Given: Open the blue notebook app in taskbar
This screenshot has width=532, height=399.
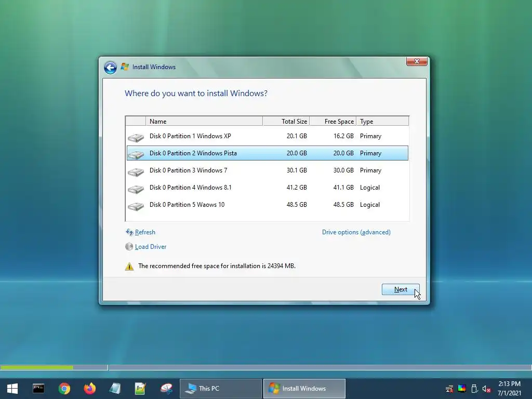Looking at the screenshot, I should coord(115,389).
